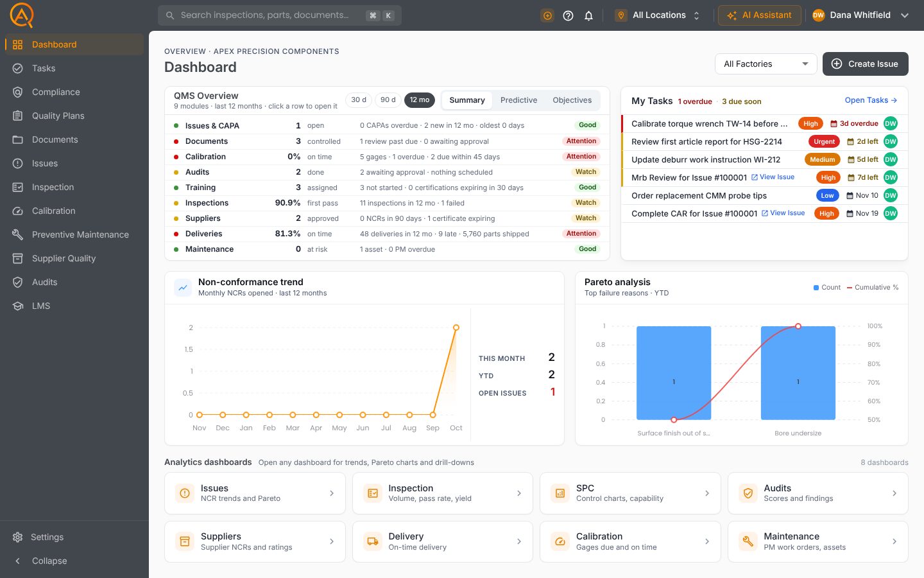Click the Surface finish Pareto bar
Image resolution: width=924 pixels, height=578 pixels.
click(674, 372)
